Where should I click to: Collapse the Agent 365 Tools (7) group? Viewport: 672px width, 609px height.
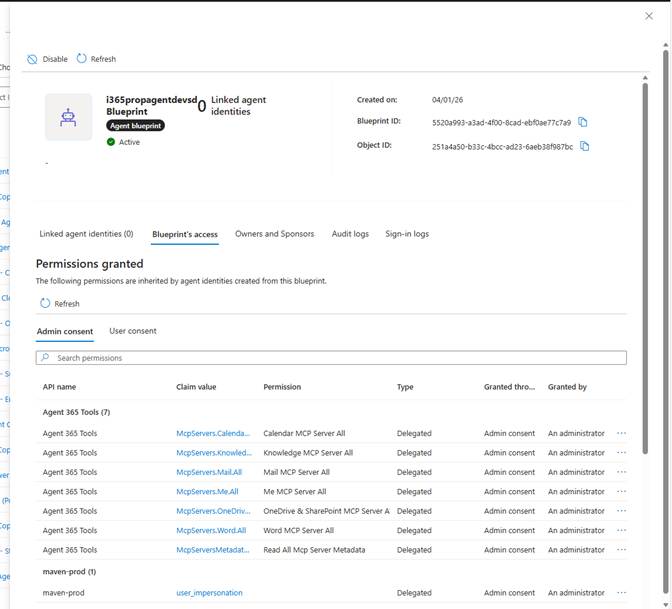point(76,412)
